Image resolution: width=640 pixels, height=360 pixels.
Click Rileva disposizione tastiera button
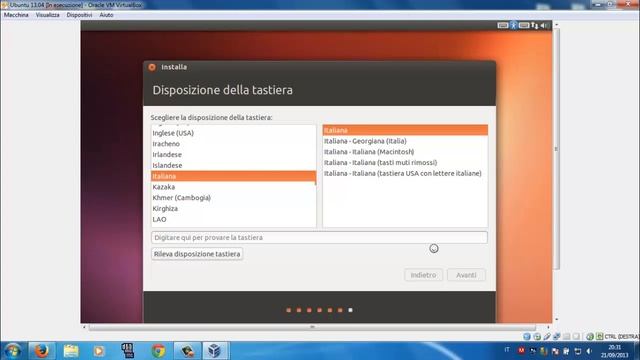[197, 254]
